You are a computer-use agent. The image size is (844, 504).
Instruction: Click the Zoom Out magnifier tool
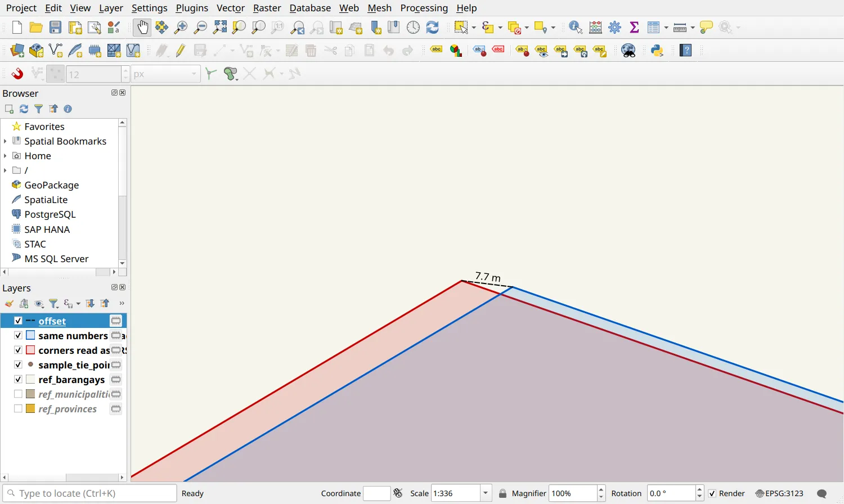pyautogui.click(x=200, y=27)
